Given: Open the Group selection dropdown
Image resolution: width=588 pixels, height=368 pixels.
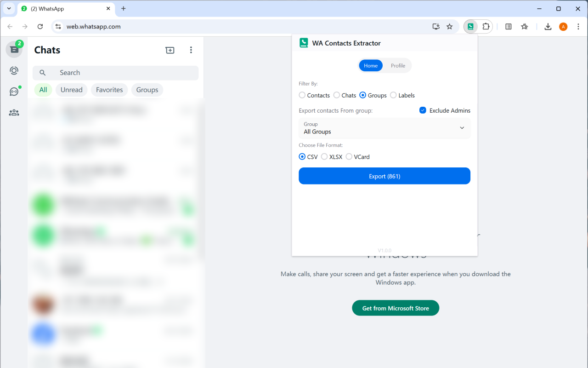Looking at the screenshot, I should click(x=384, y=128).
